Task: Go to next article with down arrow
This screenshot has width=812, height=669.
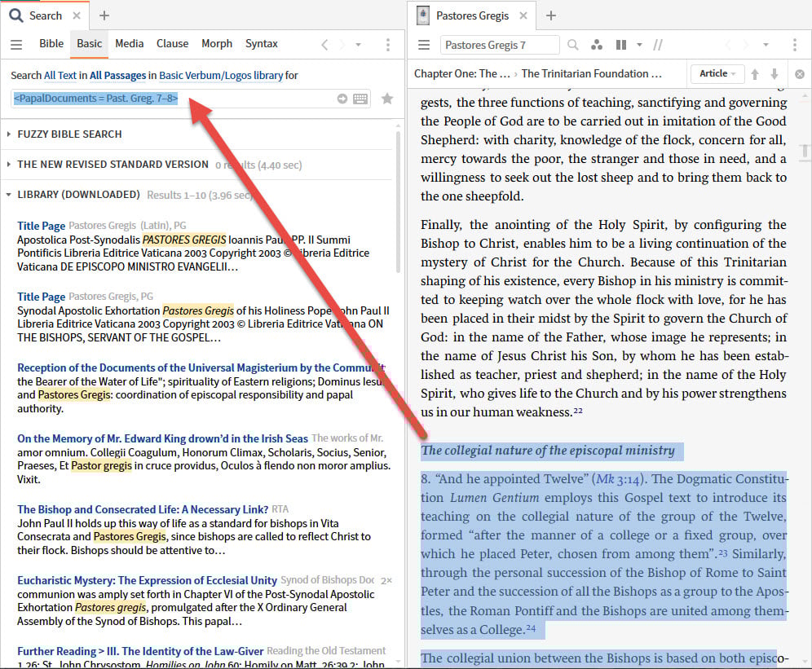Action: (x=774, y=74)
